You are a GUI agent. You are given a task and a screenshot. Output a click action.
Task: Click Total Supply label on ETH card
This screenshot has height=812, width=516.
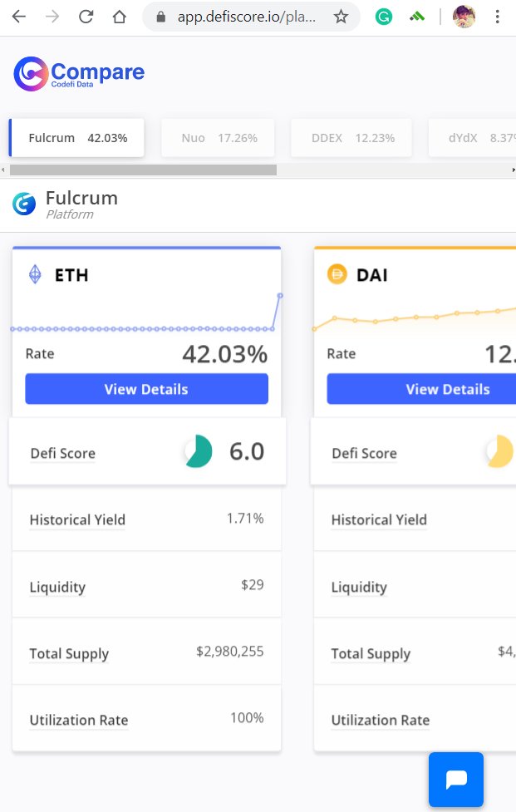pos(69,653)
